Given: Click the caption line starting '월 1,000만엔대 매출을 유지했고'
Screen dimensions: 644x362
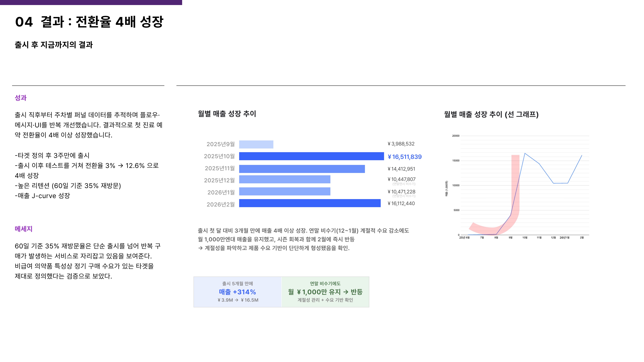Looking at the screenshot, I should click(x=276, y=239).
